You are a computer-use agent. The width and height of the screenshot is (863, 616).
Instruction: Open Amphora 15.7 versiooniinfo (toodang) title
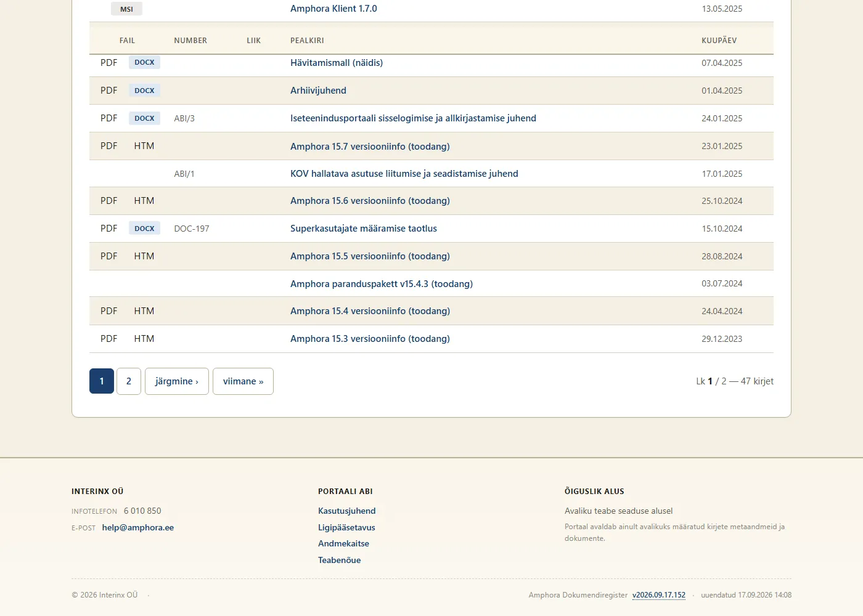pyautogui.click(x=370, y=147)
